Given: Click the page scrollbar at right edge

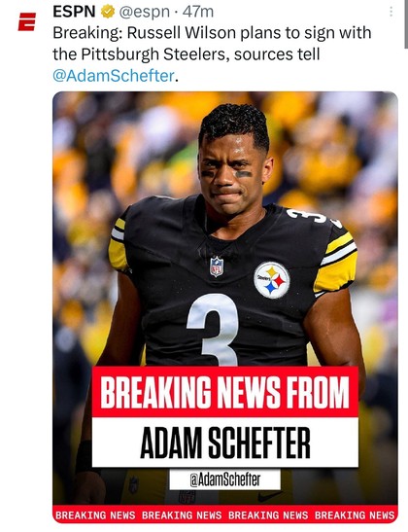Looking at the screenshot, I should coord(406,23).
